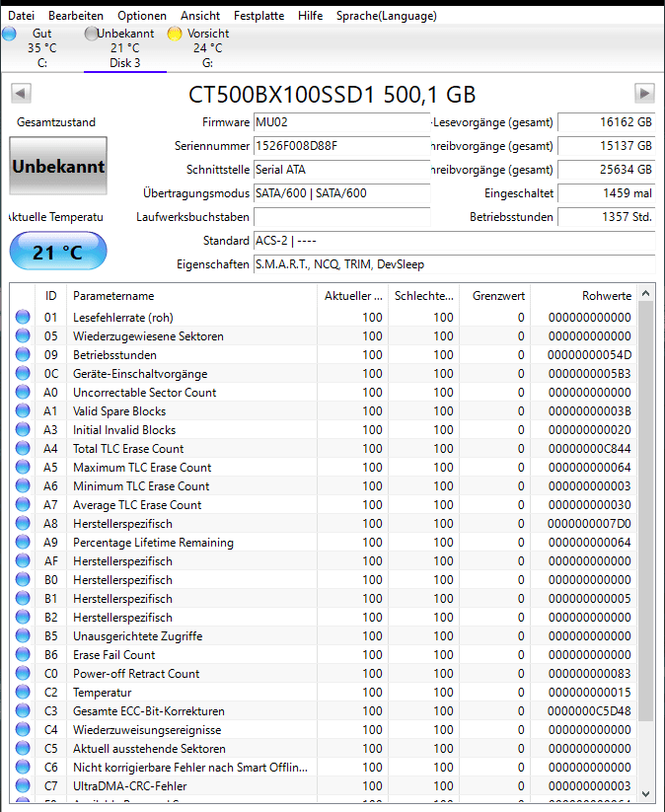Click the Seriennummer field
The image size is (665, 812).
coord(341,146)
